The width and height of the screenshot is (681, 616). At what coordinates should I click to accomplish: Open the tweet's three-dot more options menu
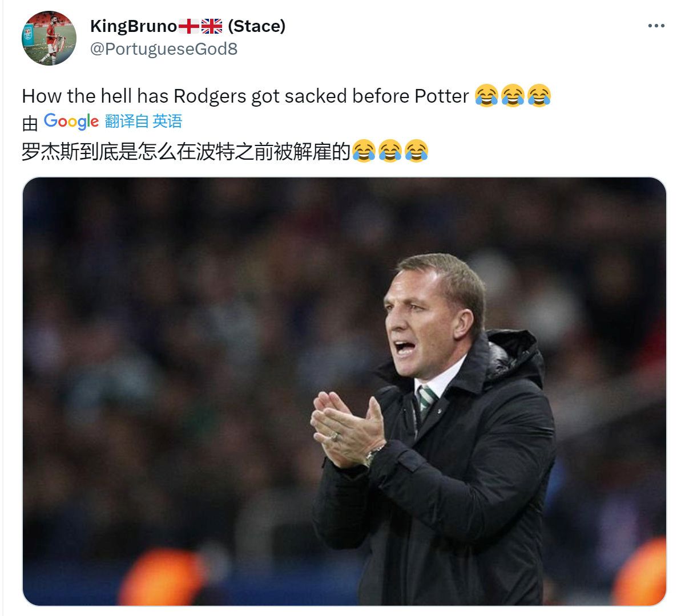click(656, 26)
